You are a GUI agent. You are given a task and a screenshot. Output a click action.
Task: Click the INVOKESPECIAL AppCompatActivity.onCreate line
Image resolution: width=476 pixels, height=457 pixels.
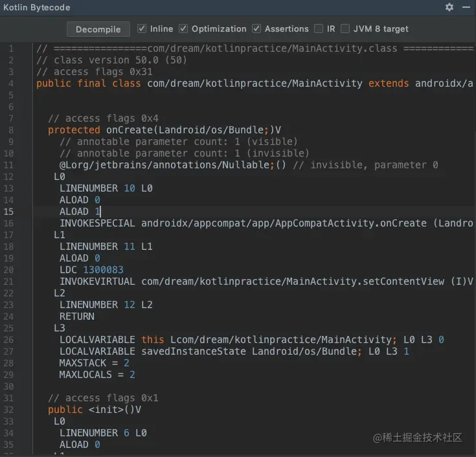266,223
